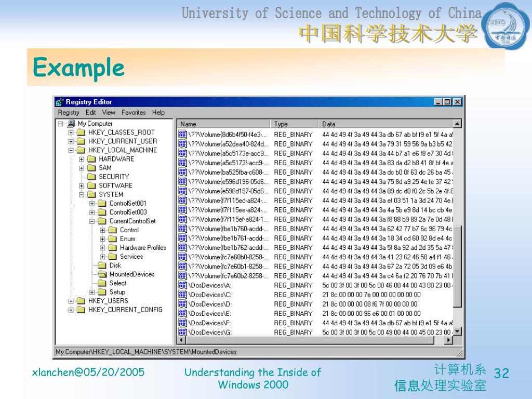The image size is (532, 399).
Task: Expand the Services subkey node
Action: point(102,257)
